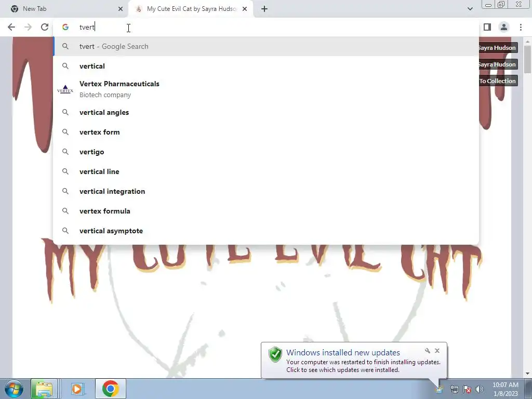Click the taskbar clock showing 10:07 AM
This screenshot has width=532, height=399.
(505, 389)
